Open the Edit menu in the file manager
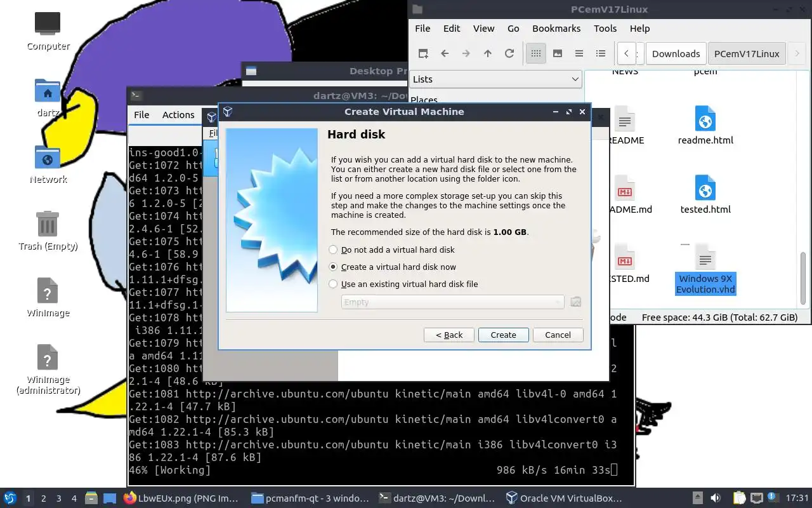The image size is (812, 508). [x=452, y=29]
